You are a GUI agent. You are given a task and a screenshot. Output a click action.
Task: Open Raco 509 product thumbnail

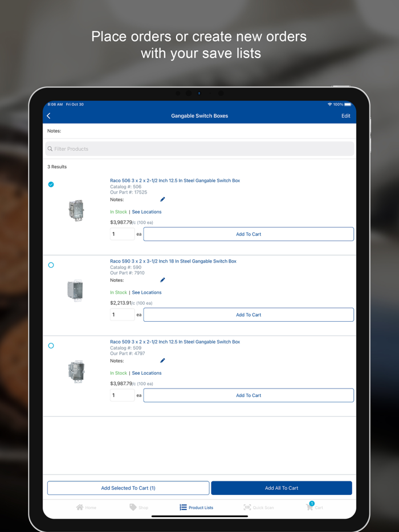pyautogui.click(x=76, y=371)
